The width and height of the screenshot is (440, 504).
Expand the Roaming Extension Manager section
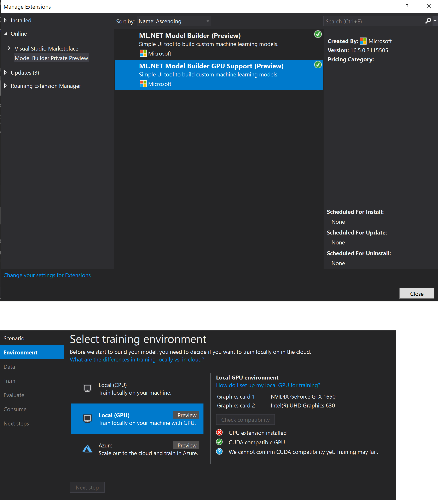(46, 86)
